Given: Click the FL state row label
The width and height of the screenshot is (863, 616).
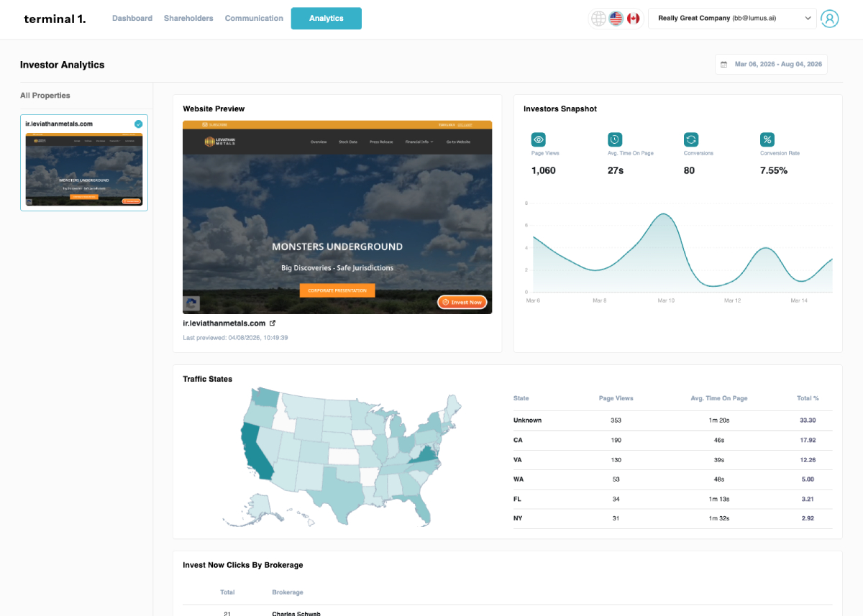Looking at the screenshot, I should click(518, 499).
